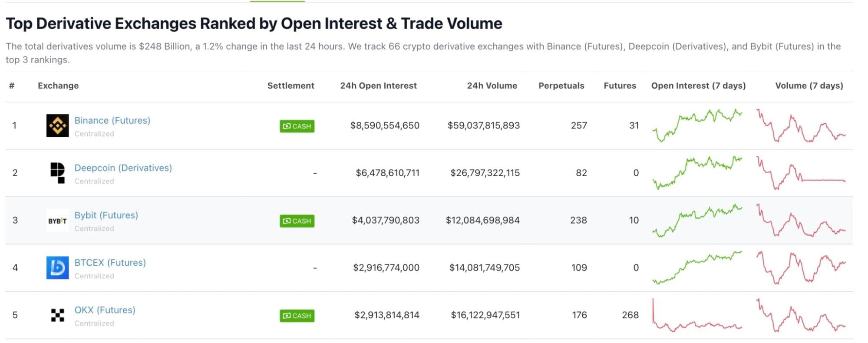Sort table by Futures column header

[x=620, y=86]
